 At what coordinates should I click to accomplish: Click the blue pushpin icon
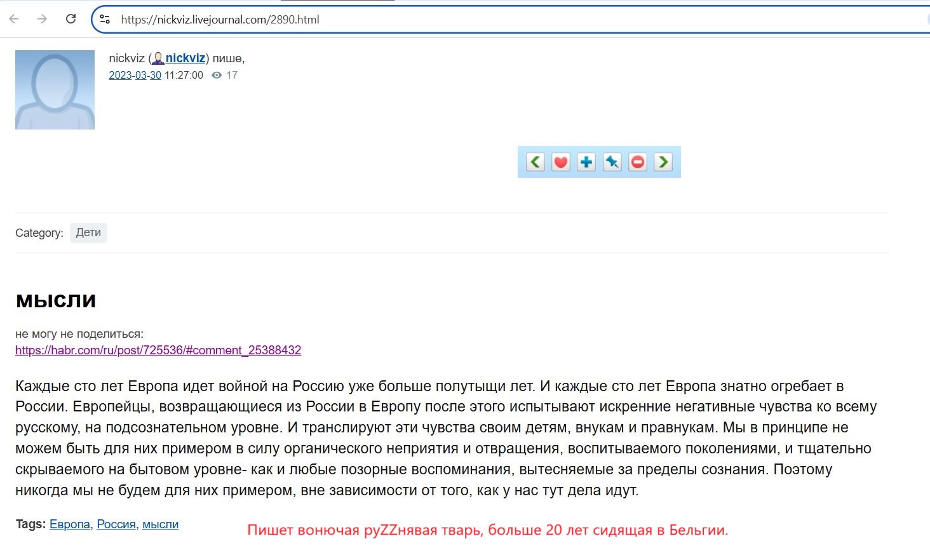(x=612, y=162)
